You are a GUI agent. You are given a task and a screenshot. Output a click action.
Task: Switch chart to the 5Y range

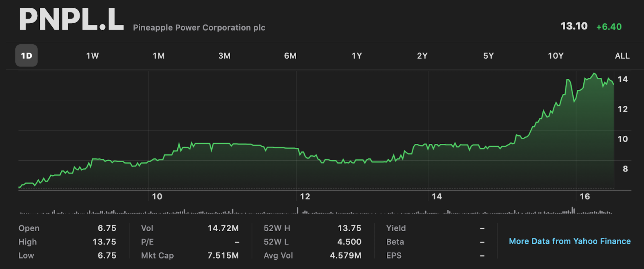pyautogui.click(x=488, y=56)
